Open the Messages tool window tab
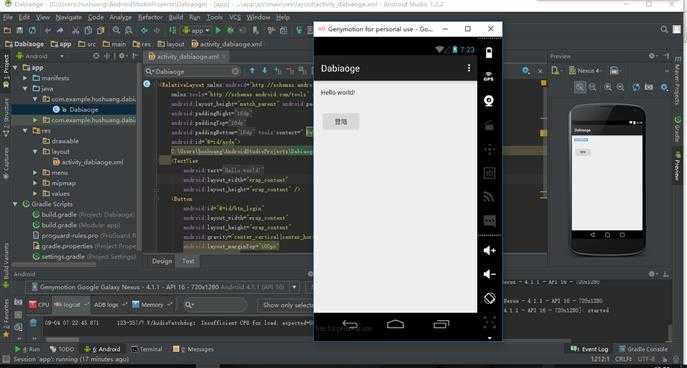Image resolution: width=687 pixels, height=368 pixels. (194, 349)
